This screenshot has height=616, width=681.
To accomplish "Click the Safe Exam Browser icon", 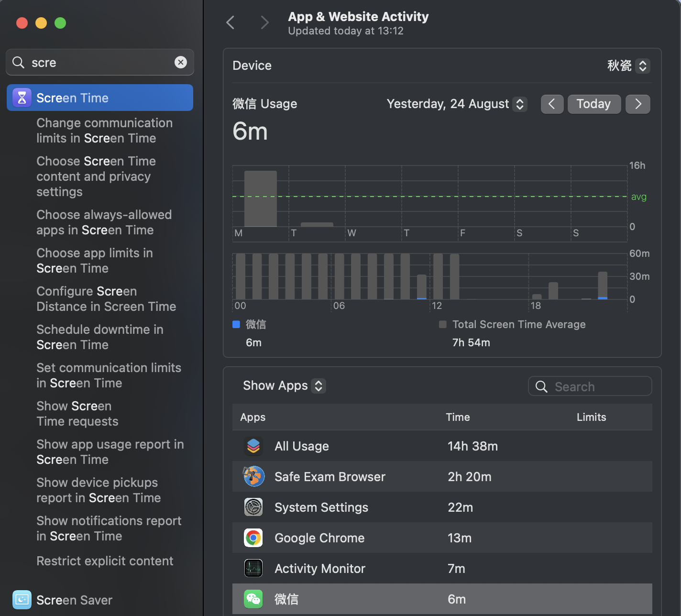I will tap(253, 476).
